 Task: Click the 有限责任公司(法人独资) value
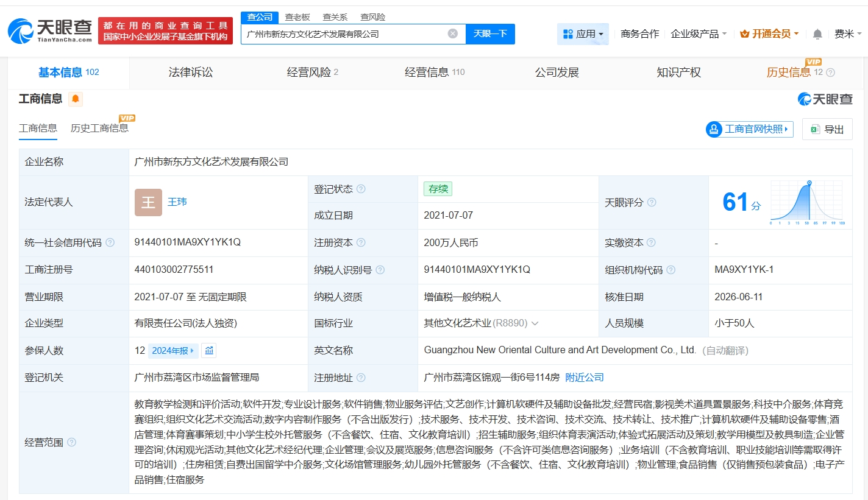[186, 323]
